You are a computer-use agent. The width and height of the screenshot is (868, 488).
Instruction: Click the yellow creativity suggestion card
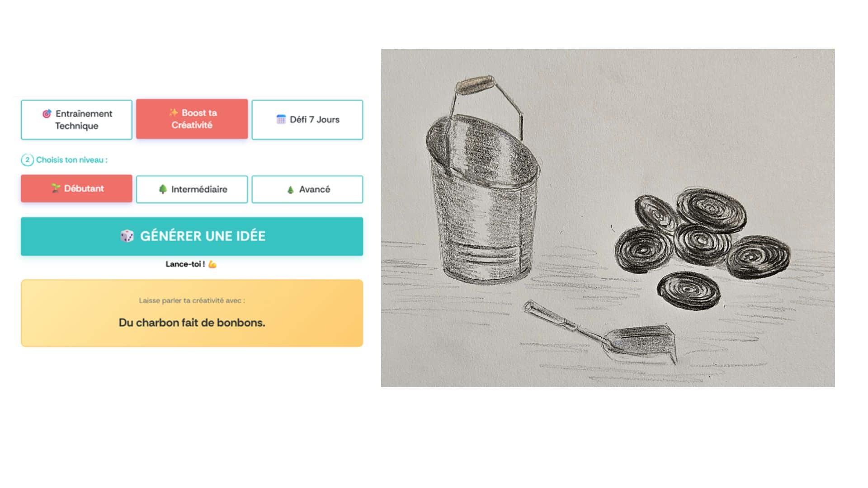click(x=192, y=313)
